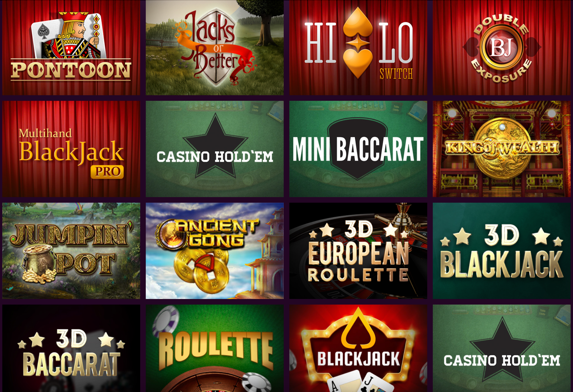Open Double Exposure BJ game tile
Viewport: 573px width, 392px height.
pos(502,48)
